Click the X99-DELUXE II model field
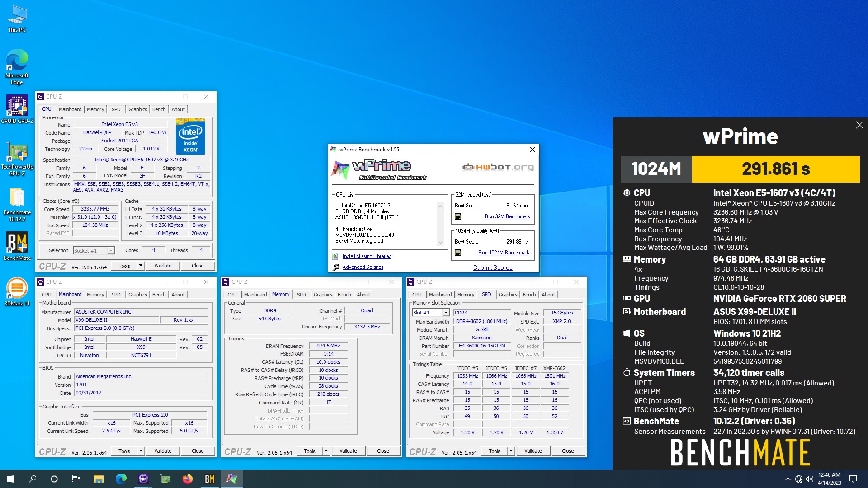868x488 pixels. coord(117,320)
